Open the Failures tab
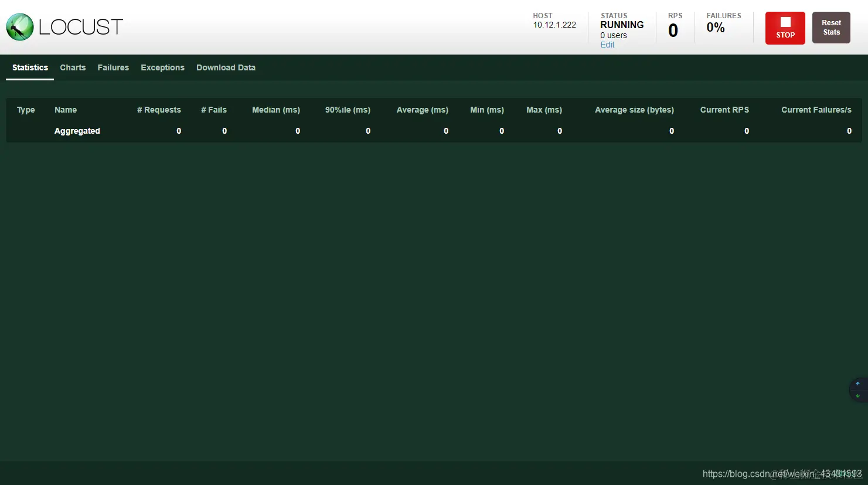This screenshot has width=868, height=485. click(113, 67)
